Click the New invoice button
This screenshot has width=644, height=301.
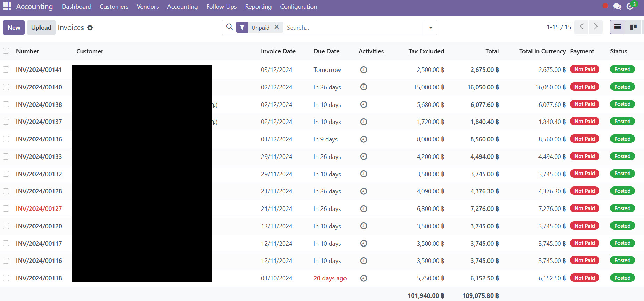(x=14, y=28)
